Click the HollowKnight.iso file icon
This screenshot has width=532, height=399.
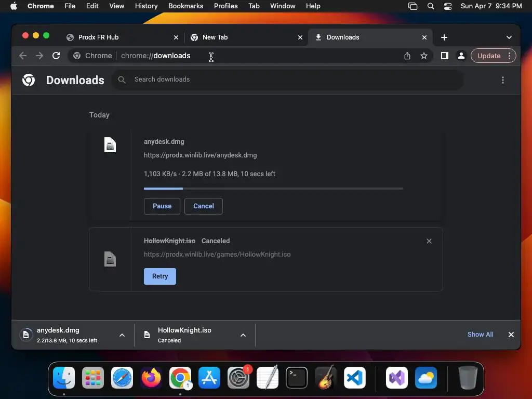pos(110,259)
